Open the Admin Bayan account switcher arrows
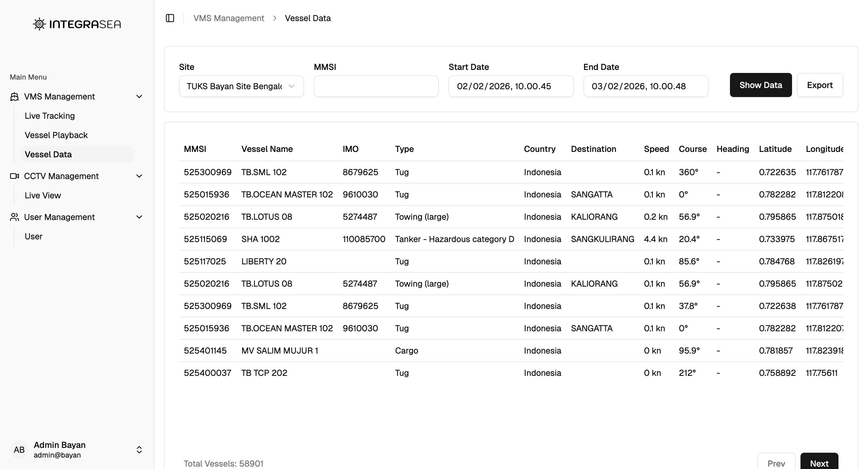 click(139, 449)
